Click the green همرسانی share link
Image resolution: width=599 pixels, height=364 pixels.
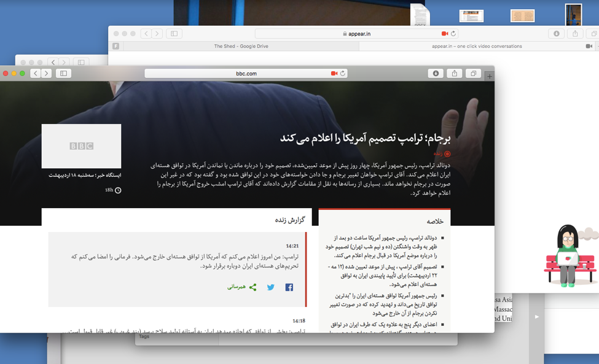click(x=241, y=287)
